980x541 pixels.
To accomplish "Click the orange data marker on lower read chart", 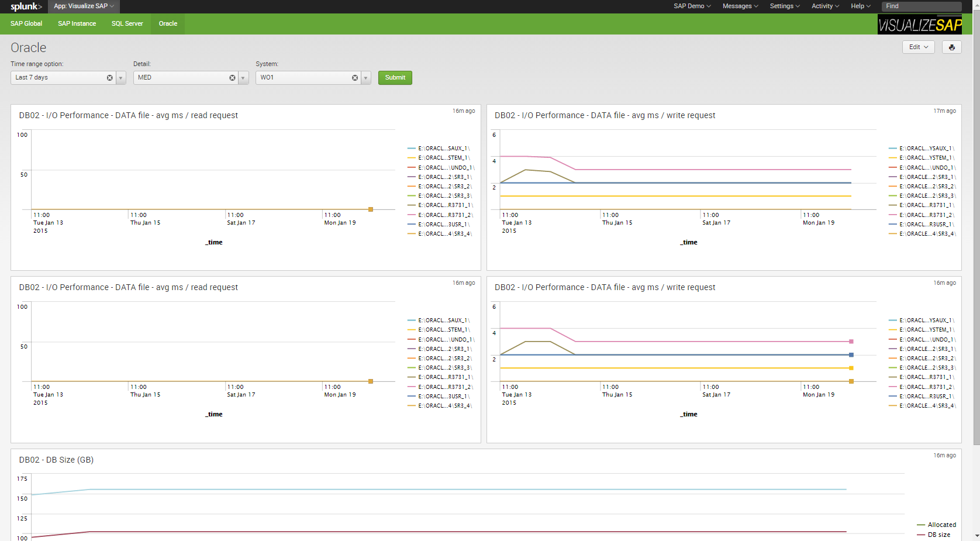I will click(x=371, y=381).
